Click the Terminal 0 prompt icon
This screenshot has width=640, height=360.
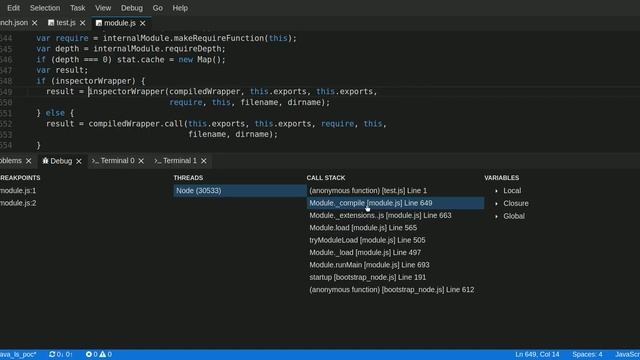click(95, 161)
